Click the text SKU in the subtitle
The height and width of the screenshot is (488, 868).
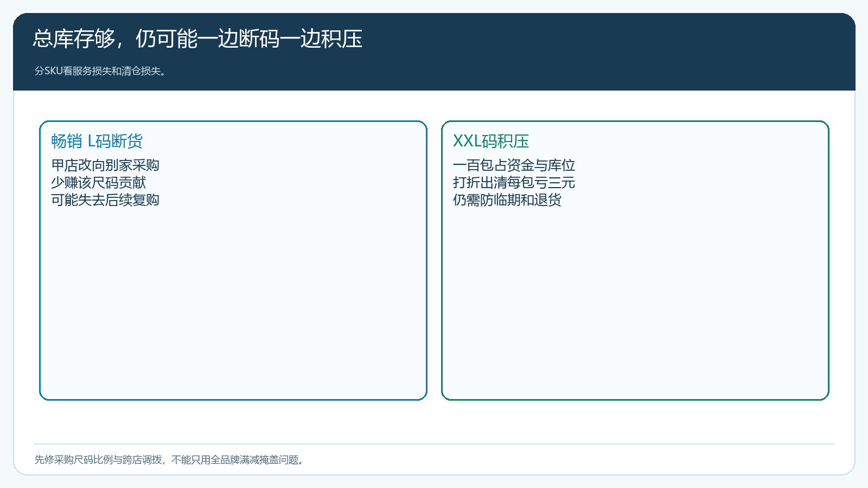[54, 71]
